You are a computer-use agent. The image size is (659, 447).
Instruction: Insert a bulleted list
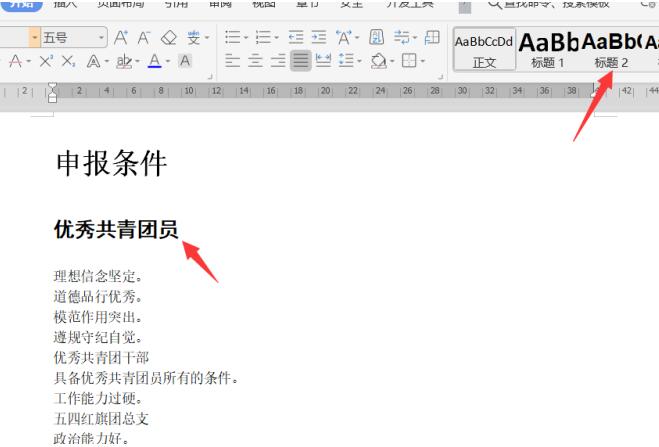point(232,37)
